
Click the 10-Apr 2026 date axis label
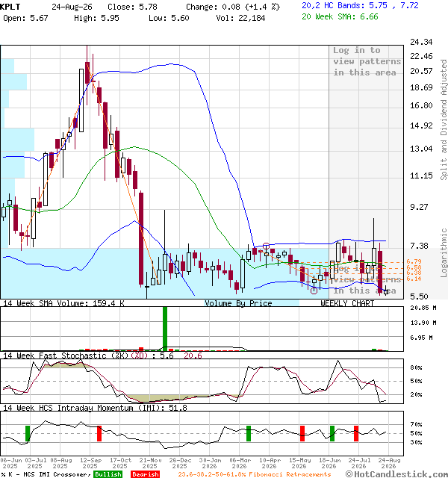pos(270,463)
